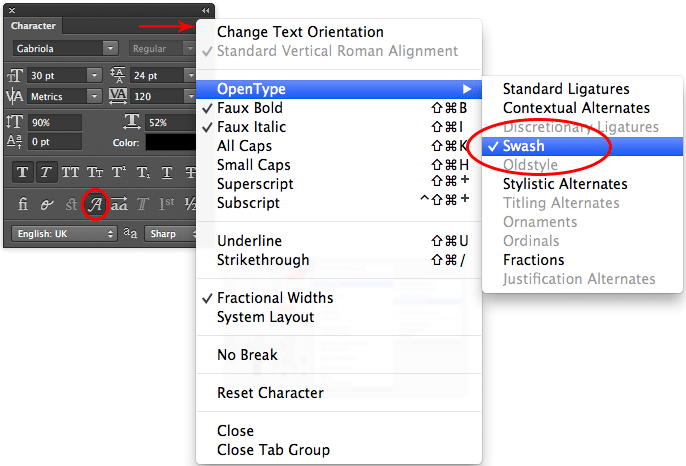
Task: Select Change Text Orientation menu item
Action: [300, 32]
